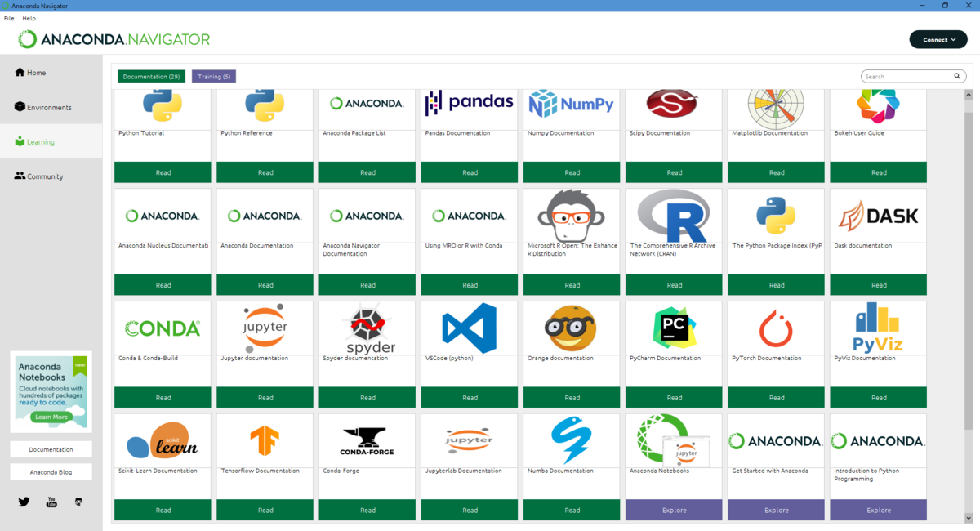Screen dimensions: 980x531
Task: Go to the Home tab
Action: 51,73
